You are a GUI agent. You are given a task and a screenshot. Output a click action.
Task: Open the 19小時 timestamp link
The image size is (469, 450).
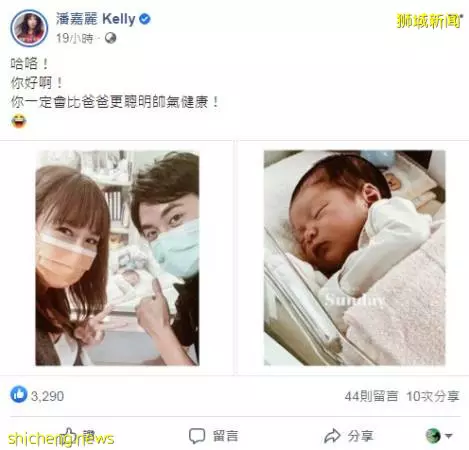click(x=74, y=39)
